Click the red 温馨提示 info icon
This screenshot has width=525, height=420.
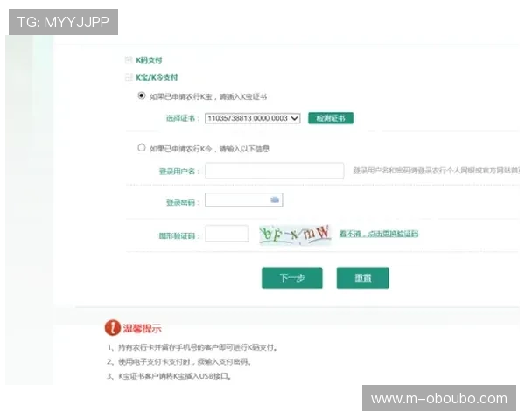(113, 328)
